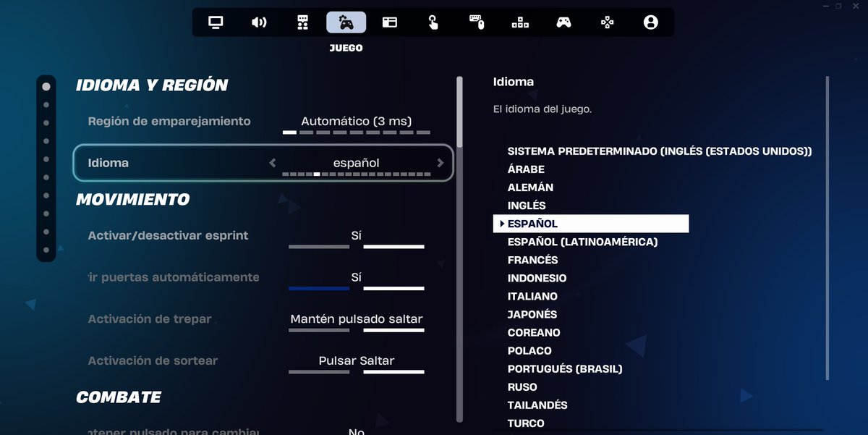Select the highlighted first section dot in sidebar
Image resolution: width=868 pixels, height=435 pixels.
tap(46, 86)
